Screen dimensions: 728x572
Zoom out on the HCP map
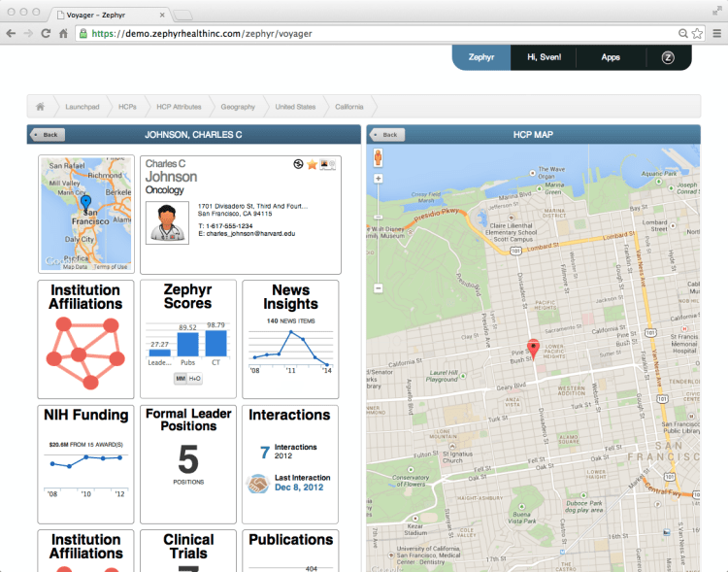[379, 288]
